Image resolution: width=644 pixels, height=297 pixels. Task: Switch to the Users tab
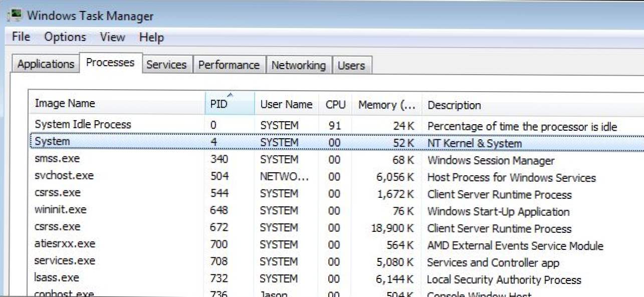[x=352, y=65]
